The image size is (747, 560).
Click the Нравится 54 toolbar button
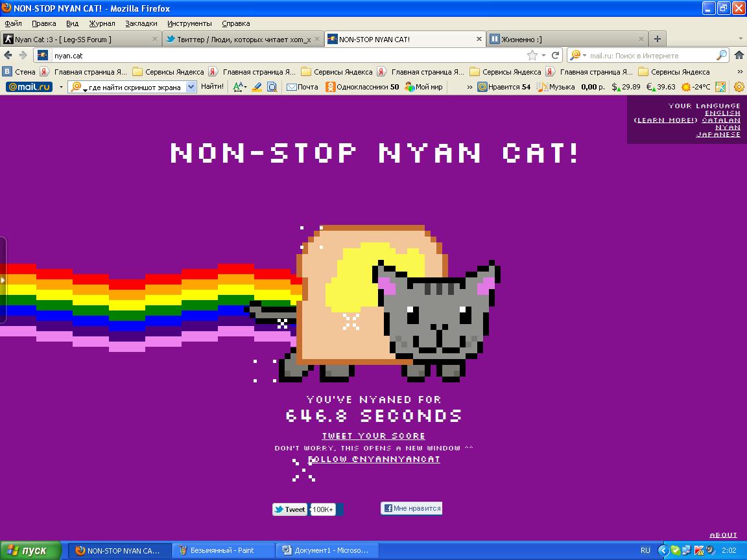pos(504,87)
